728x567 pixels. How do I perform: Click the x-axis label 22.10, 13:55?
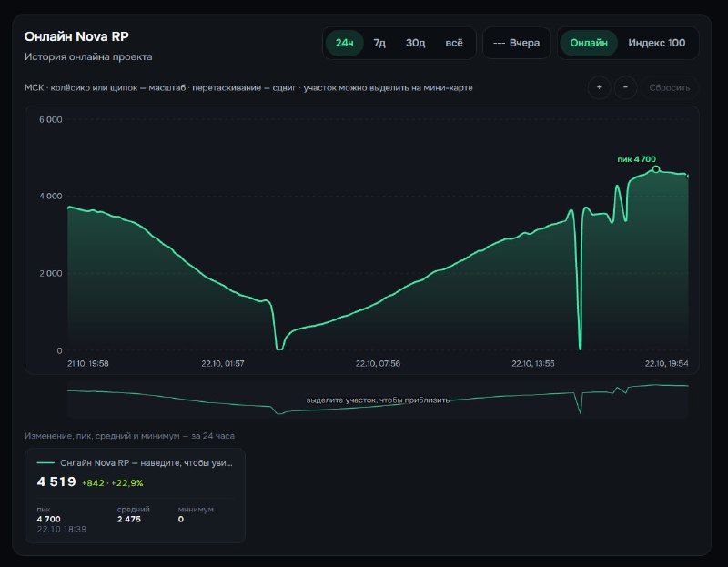(x=532, y=363)
